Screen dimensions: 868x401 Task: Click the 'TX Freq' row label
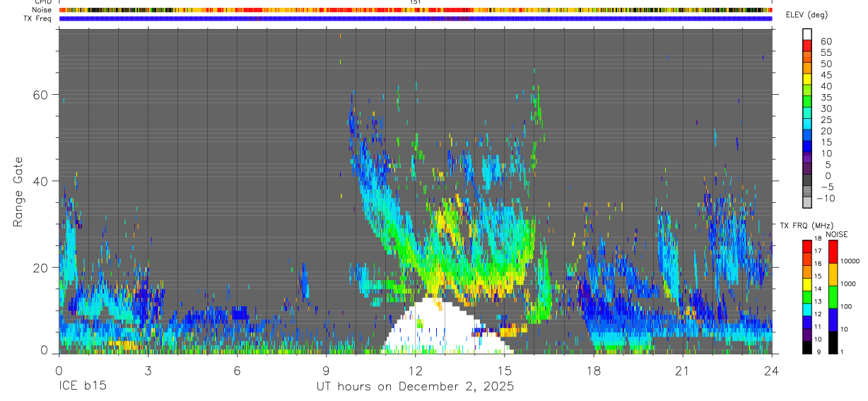(x=37, y=18)
